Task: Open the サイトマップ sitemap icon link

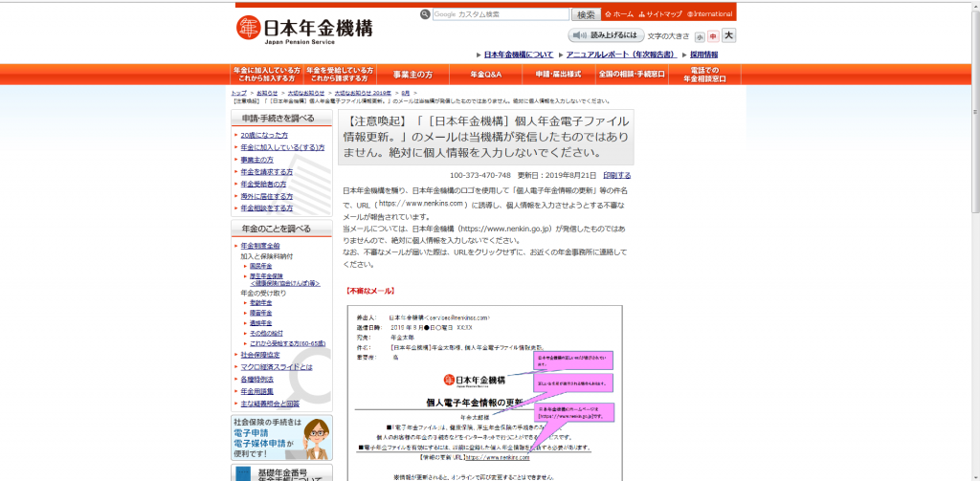Action: coord(660,13)
